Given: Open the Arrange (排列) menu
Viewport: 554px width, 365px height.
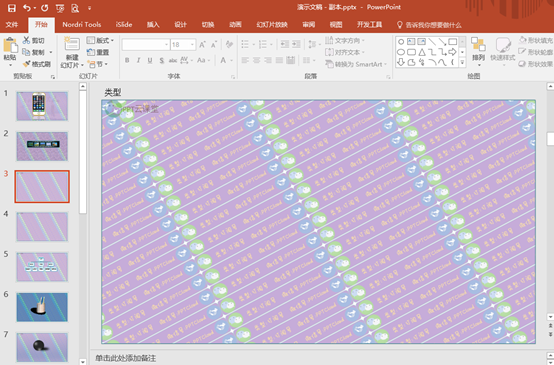Looking at the screenshot, I should tap(478, 52).
